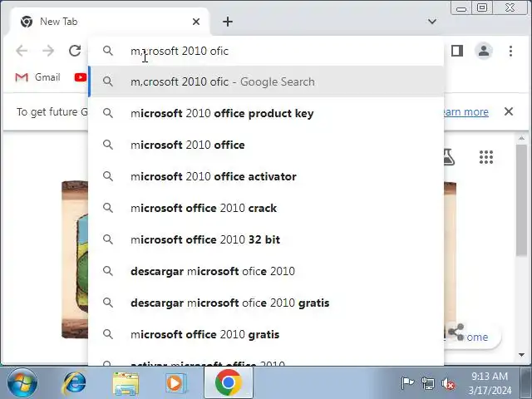Choose suggestion 'microsoft 2010 office product key'
The image size is (532, 399).
(x=266, y=113)
